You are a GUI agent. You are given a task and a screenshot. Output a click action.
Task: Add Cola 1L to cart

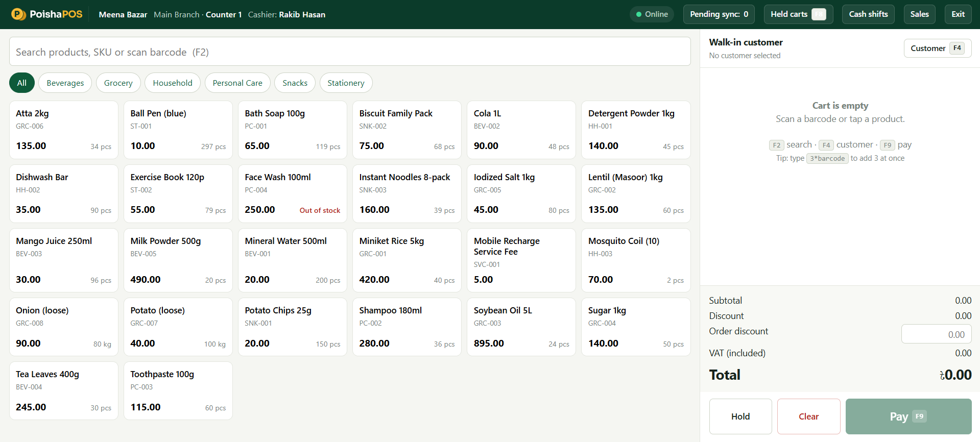click(521, 130)
